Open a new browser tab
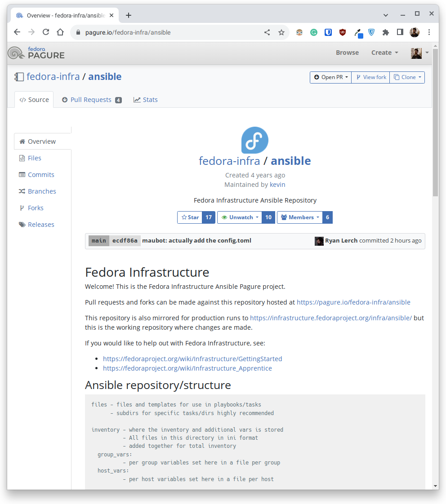Screen dimensions: 446x504 (x=129, y=15)
